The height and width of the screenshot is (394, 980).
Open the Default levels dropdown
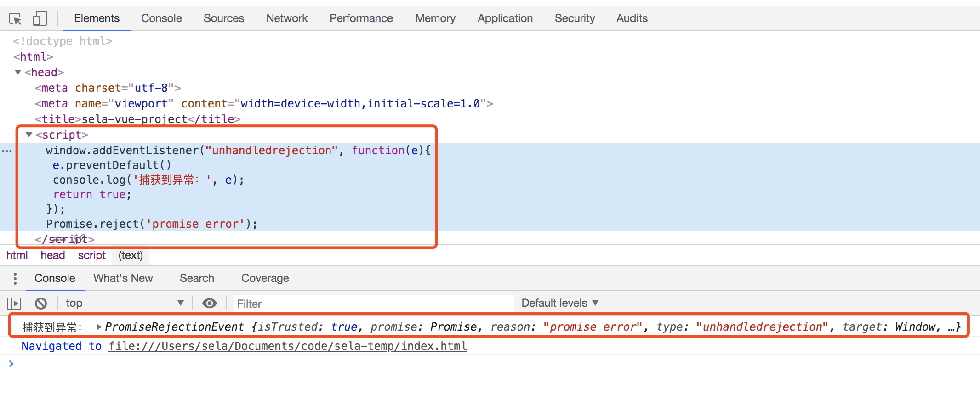(x=559, y=303)
